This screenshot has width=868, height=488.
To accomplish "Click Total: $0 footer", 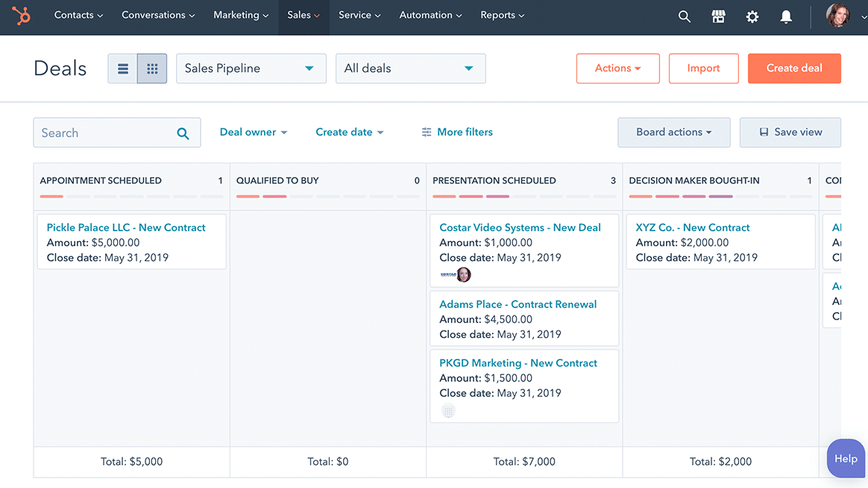I will [x=327, y=461].
